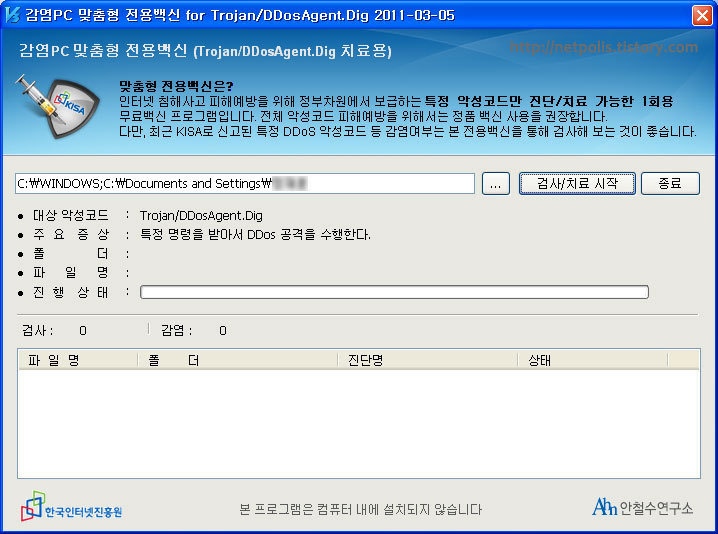Click the title bar V3 app icon
The image size is (718, 534).
pos(13,15)
